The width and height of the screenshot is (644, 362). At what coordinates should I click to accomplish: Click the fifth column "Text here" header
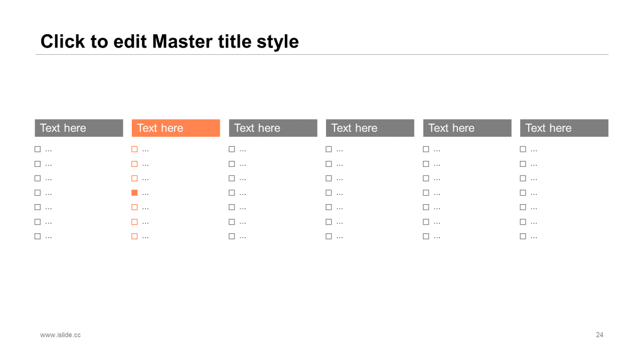(x=467, y=128)
